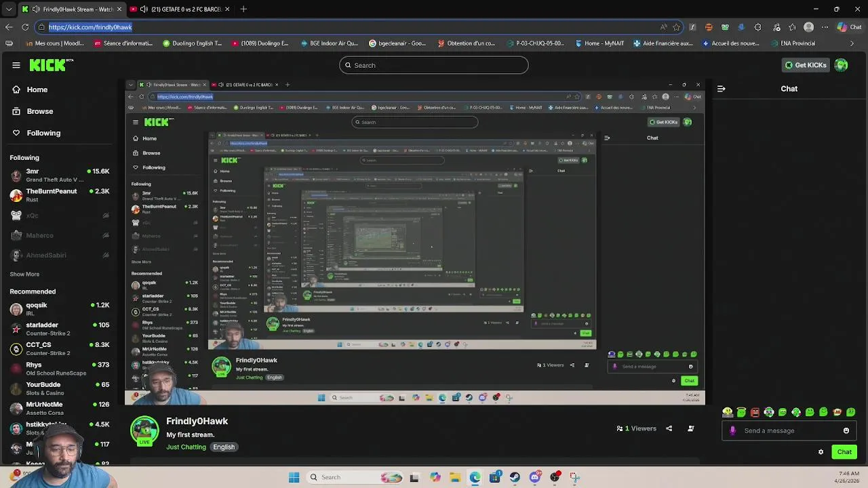Open Steam from the taskbar
Image resolution: width=868 pixels, height=488 pixels.
[x=515, y=477]
